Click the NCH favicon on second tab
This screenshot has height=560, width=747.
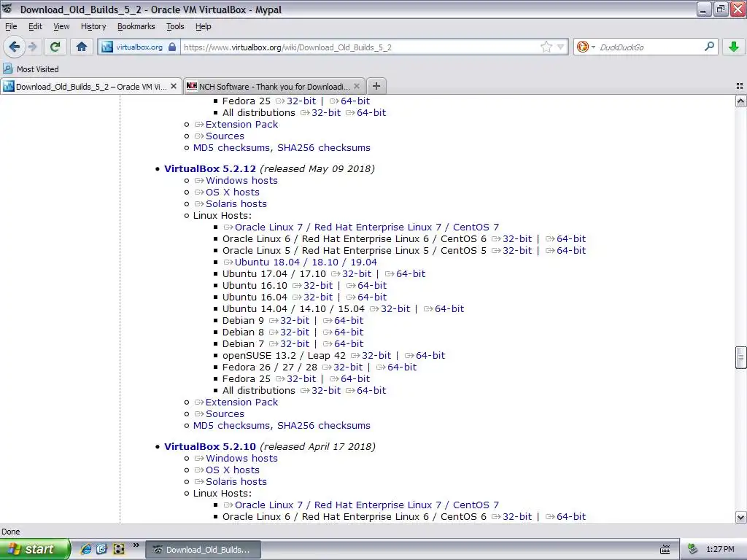(192, 86)
